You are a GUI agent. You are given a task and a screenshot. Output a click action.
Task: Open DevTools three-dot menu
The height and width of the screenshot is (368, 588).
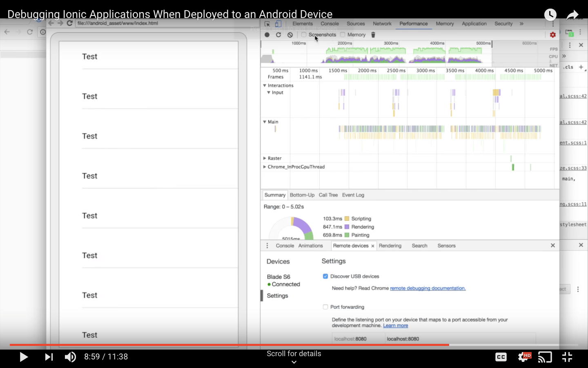[553, 24]
